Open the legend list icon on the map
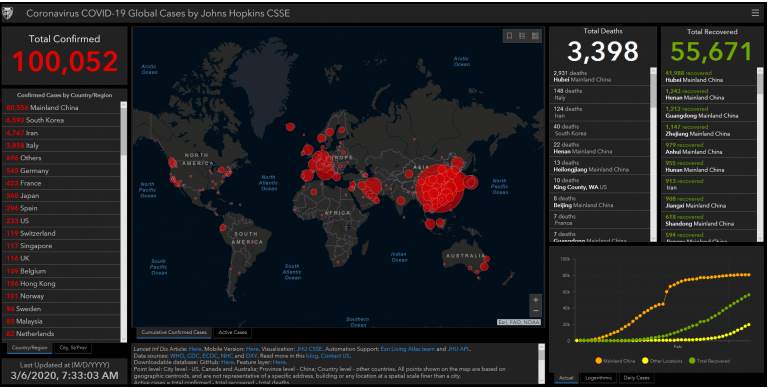The height and width of the screenshot is (388, 769). click(x=522, y=36)
